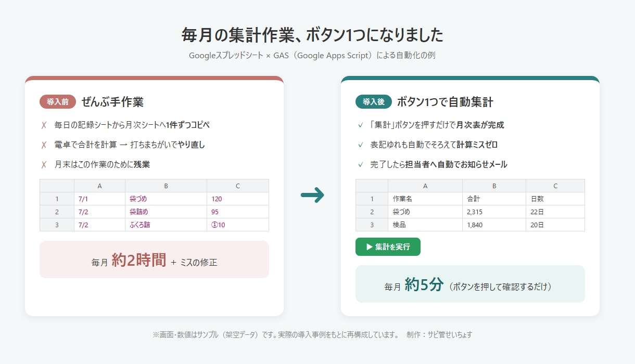The image size is (635, 364).
Task: Select cell 2,315 in the 導入後 table
Action: (x=494, y=212)
